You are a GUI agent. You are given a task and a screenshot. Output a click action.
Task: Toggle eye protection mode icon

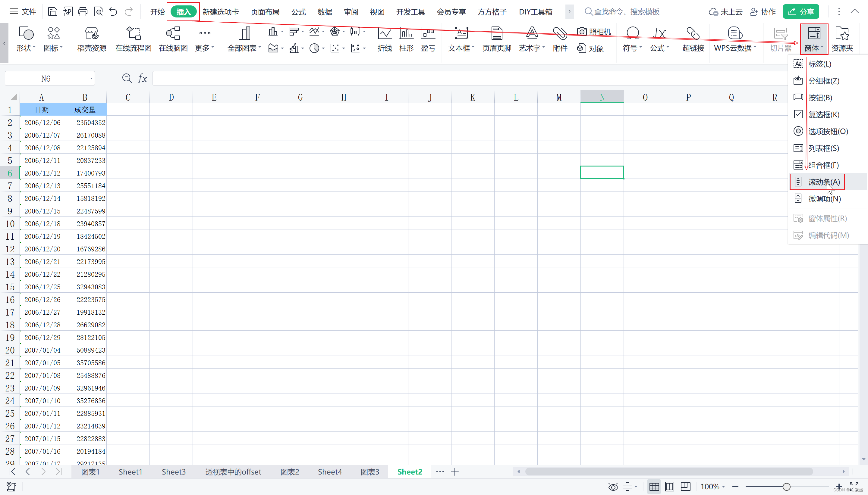[x=613, y=487]
